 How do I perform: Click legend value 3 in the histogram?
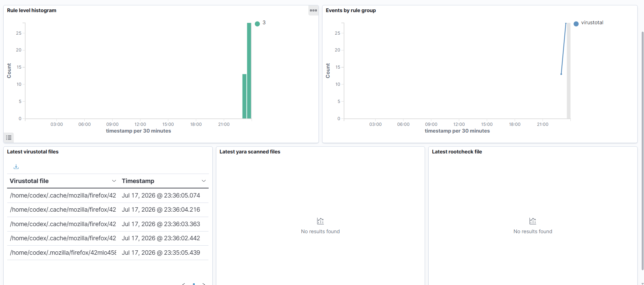(x=264, y=23)
